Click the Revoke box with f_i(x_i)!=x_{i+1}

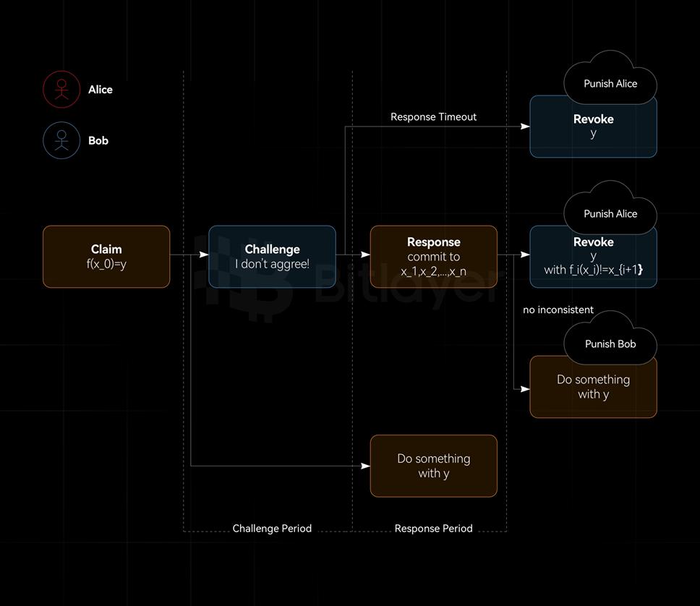(593, 257)
